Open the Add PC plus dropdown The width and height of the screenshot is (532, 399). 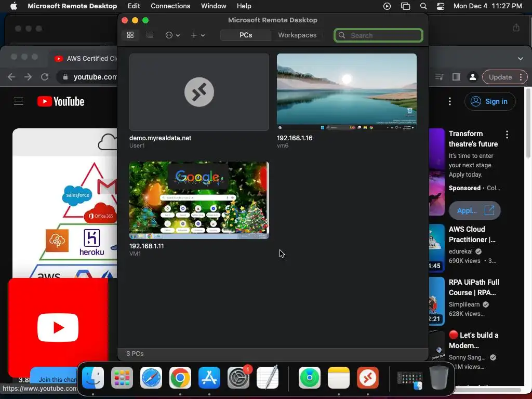pos(197,35)
